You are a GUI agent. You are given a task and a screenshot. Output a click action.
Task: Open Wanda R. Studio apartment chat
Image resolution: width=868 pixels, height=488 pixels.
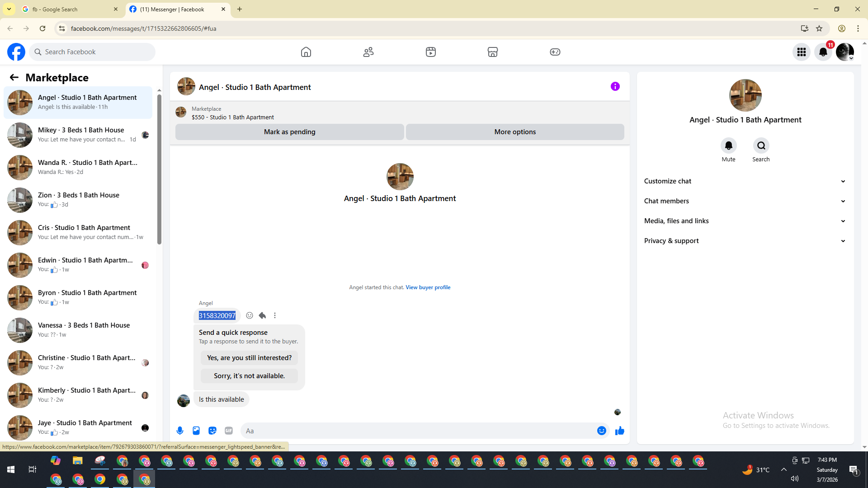coord(78,167)
